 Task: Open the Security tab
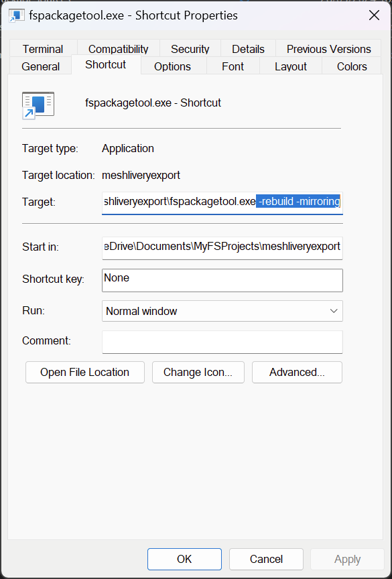[190, 49]
